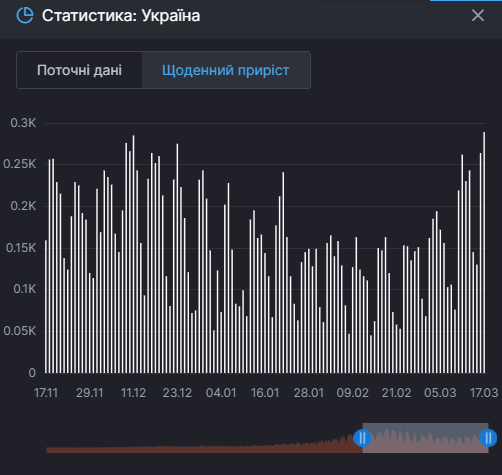This screenshot has height=475, width=502.
Task: Click the 17.03 date axis label
Action: pos(484,393)
